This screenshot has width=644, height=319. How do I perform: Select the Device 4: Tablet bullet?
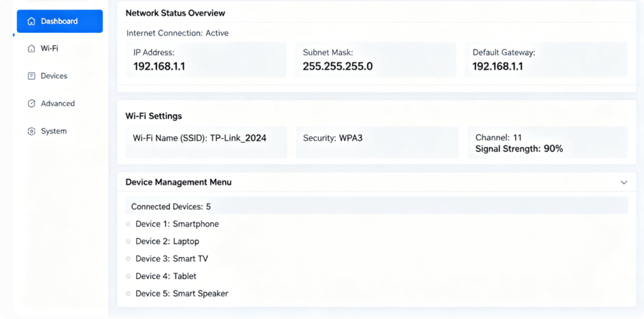click(128, 276)
